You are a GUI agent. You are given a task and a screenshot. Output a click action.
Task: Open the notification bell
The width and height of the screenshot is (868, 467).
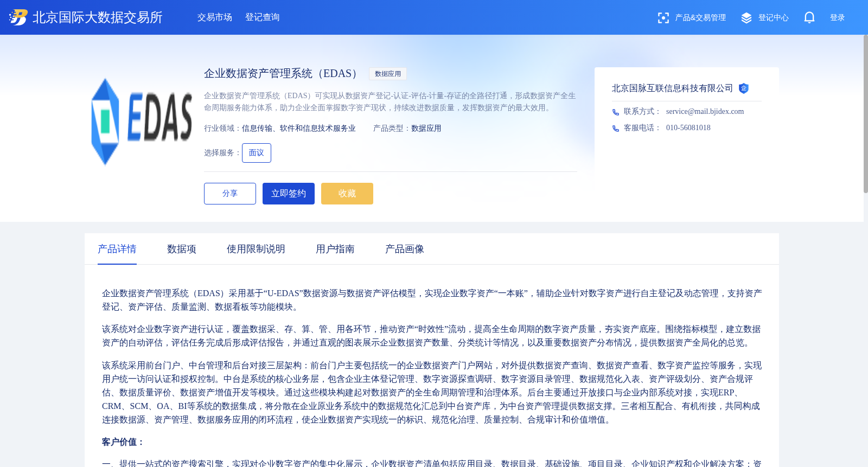click(x=809, y=17)
